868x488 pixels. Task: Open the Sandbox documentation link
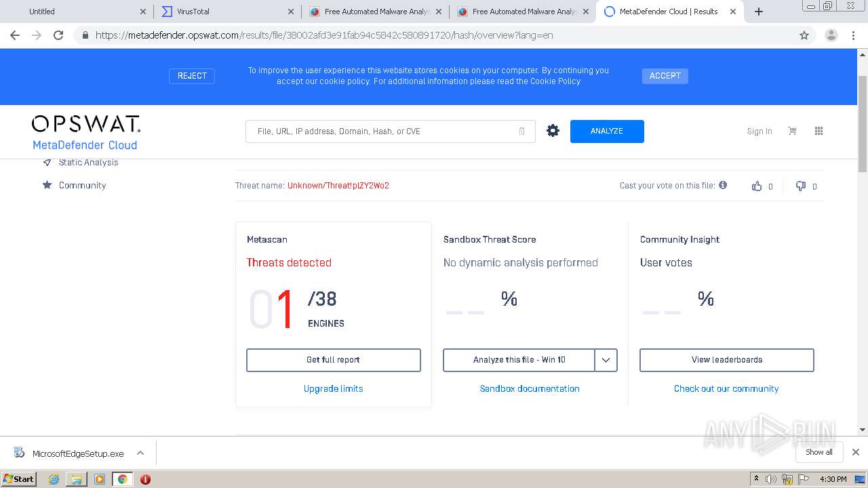[530, 388]
